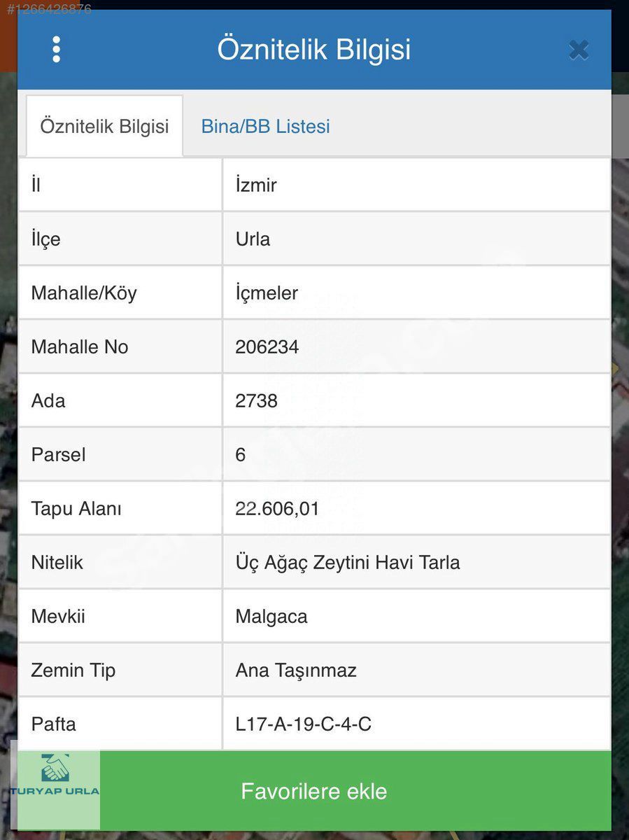Click the listing ID number at top-left
This screenshot has width=629, height=840.
pyautogui.click(x=49, y=10)
